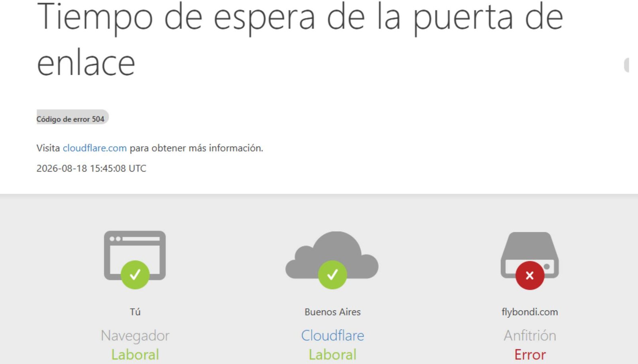Click the browser window icon
The image size is (638, 364).
tap(135, 259)
